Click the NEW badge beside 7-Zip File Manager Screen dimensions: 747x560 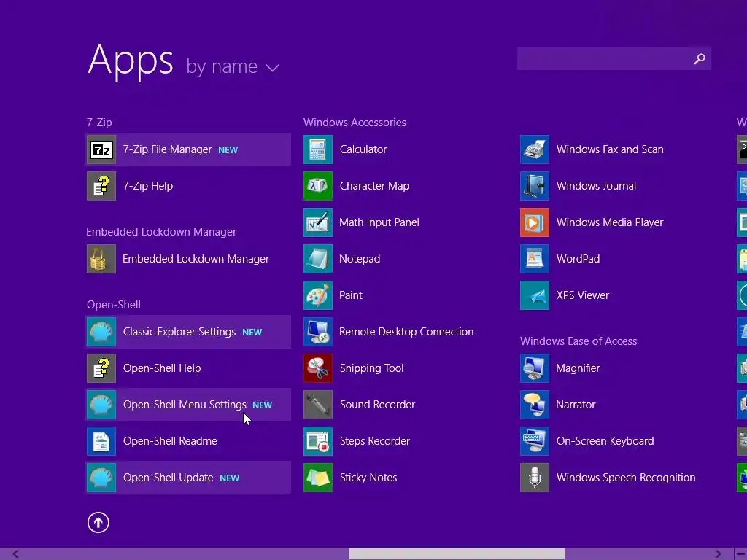click(x=228, y=150)
